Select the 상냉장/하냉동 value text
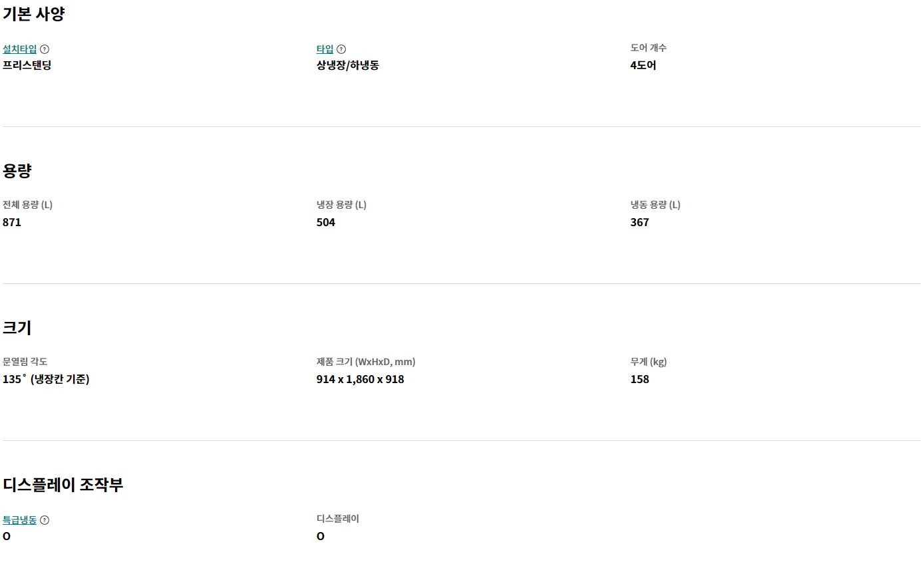This screenshot has width=924, height=562. tap(348, 65)
